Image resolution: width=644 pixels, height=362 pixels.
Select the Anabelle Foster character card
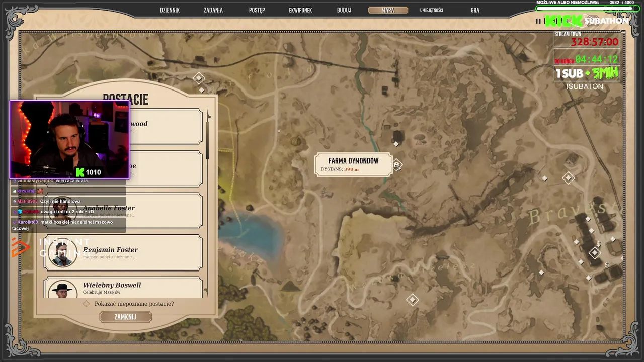click(x=123, y=211)
